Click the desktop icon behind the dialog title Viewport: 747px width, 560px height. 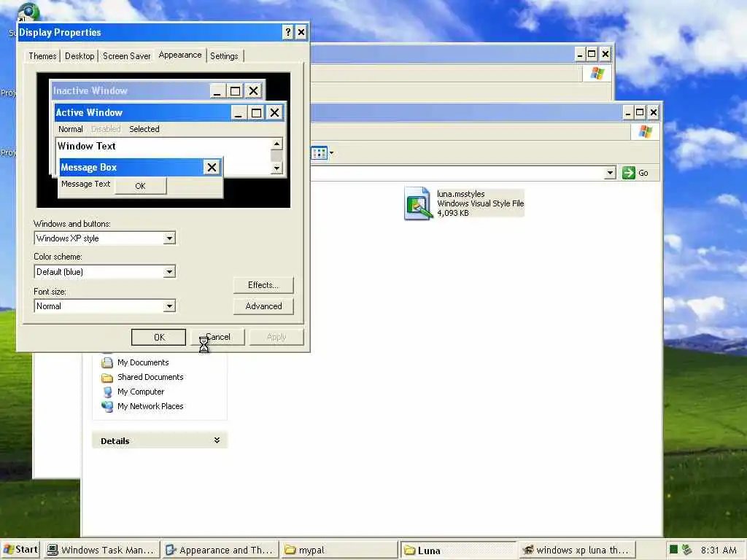(x=28, y=12)
